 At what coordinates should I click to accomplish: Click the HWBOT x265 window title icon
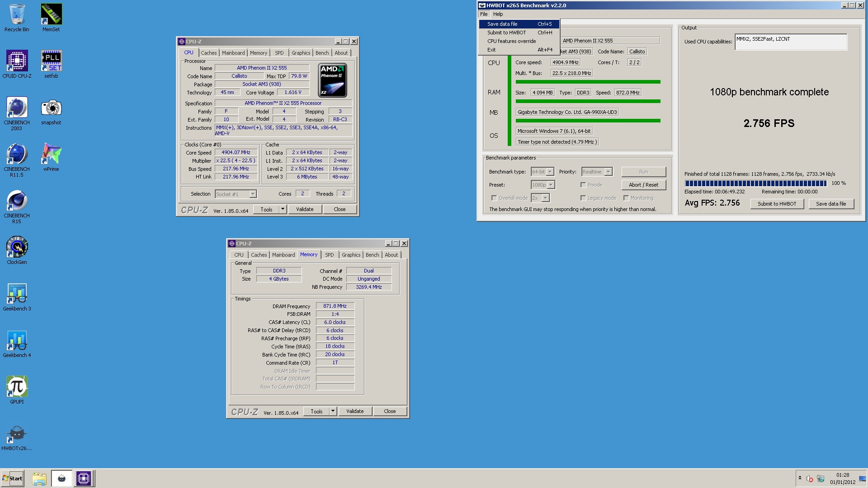(x=482, y=5)
